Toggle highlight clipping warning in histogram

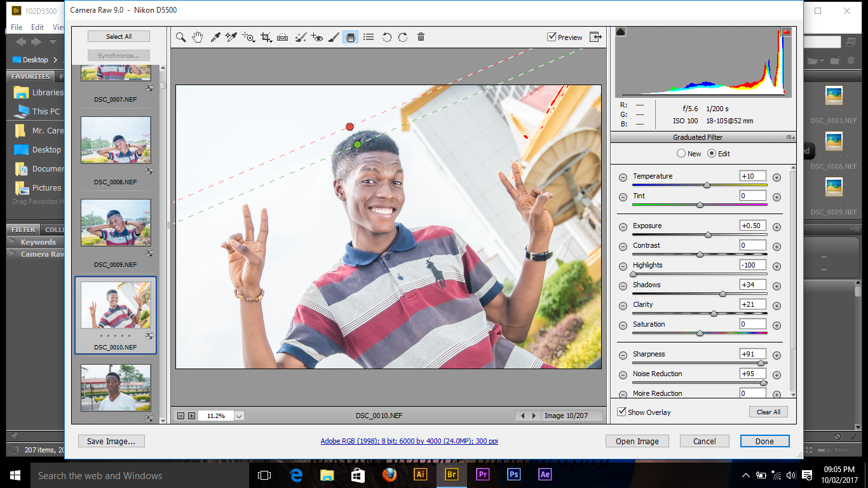786,32
